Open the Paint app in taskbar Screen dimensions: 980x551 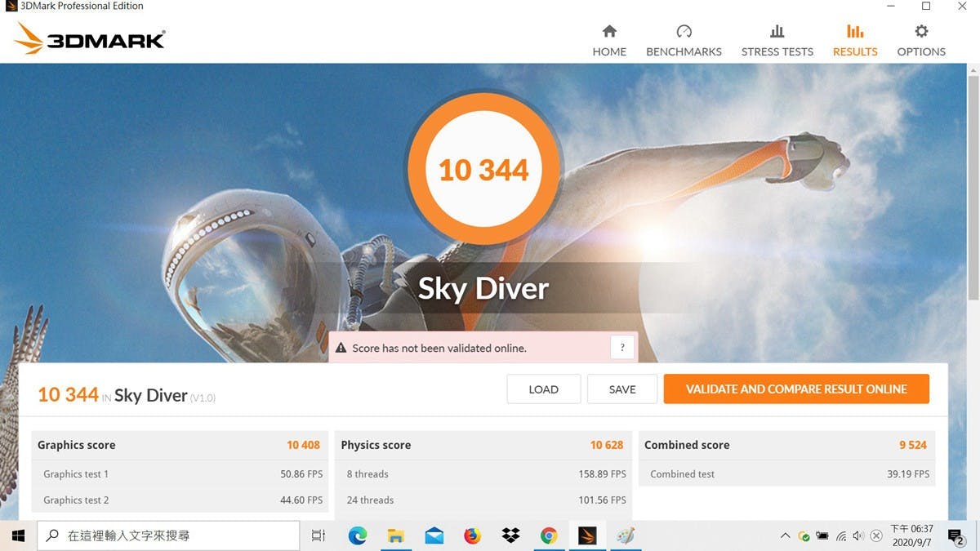click(626, 535)
